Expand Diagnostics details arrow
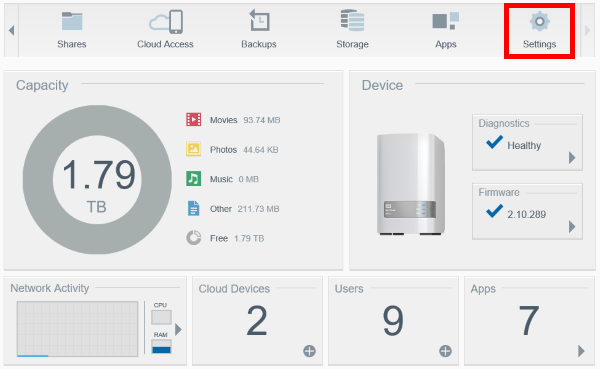The image size is (600, 369). (x=572, y=158)
